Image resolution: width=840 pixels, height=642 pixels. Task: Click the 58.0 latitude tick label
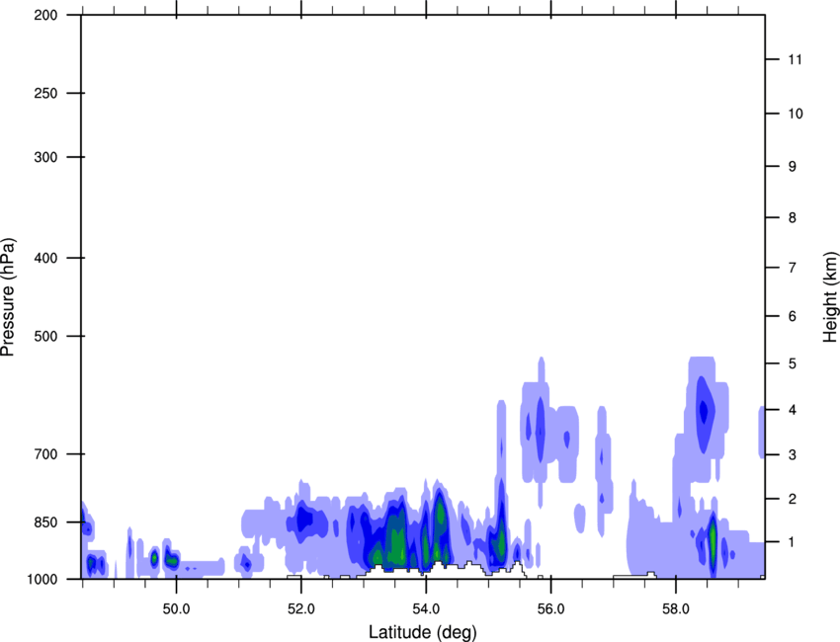pos(676,609)
